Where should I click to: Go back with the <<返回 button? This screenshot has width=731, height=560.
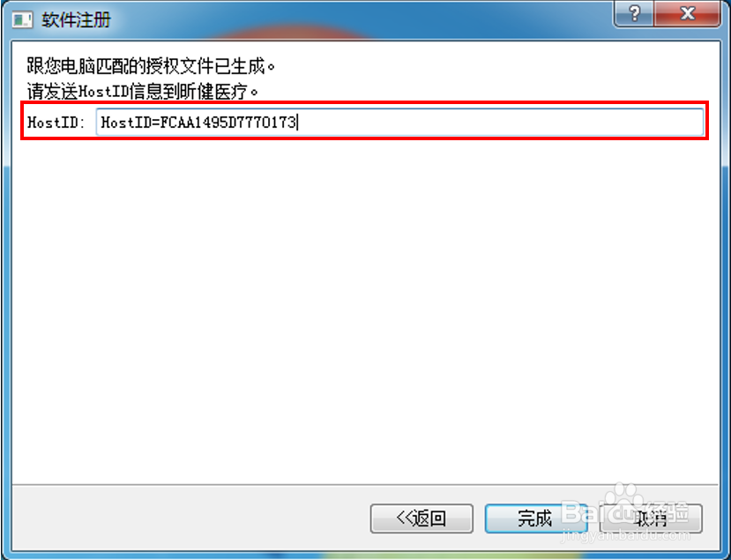[421, 518]
